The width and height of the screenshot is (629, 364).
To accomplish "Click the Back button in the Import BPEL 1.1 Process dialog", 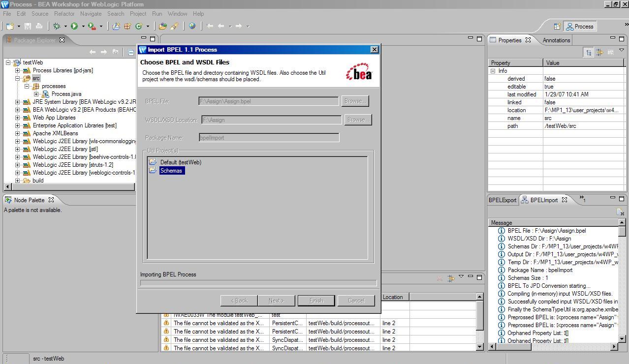I will point(239,301).
